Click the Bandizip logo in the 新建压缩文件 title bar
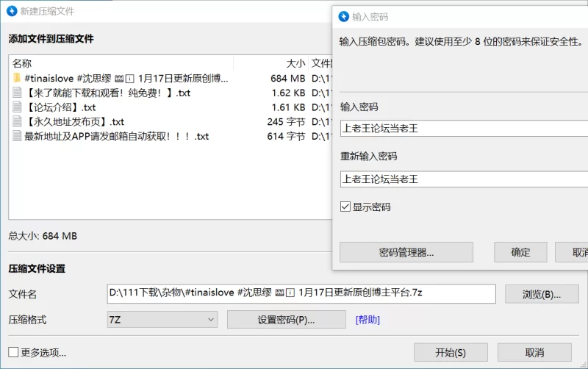This screenshot has height=369, width=588. [x=12, y=11]
